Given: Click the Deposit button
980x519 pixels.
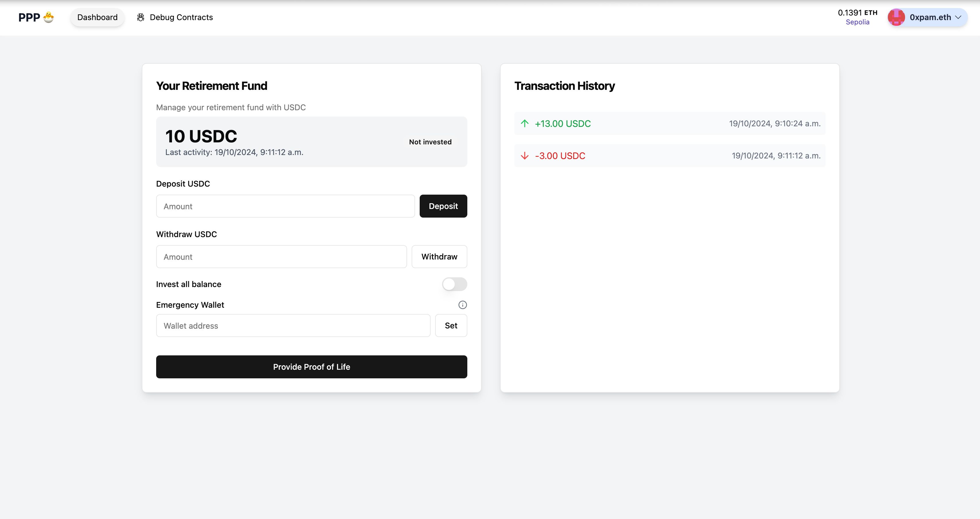Looking at the screenshot, I should pyautogui.click(x=443, y=206).
